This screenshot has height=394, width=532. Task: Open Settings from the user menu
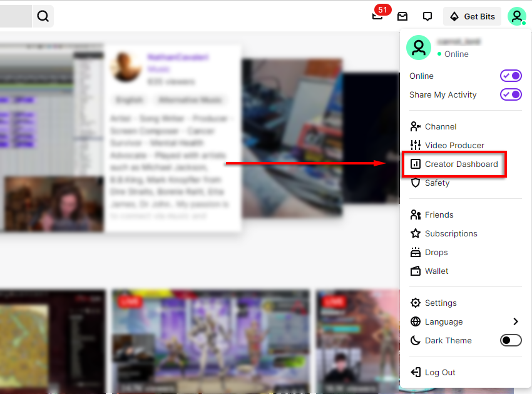click(440, 303)
